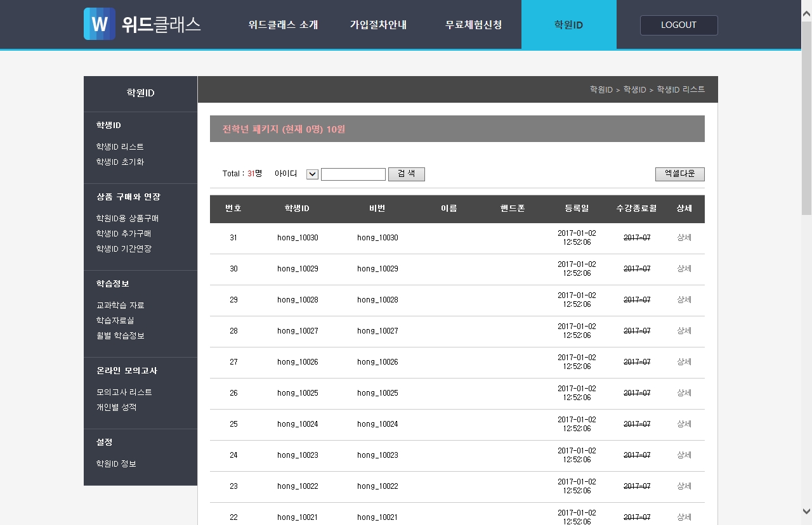The height and width of the screenshot is (525, 812).
Task: Open 학생ID 초기화 in the sidebar
Action: pos(120,162)
